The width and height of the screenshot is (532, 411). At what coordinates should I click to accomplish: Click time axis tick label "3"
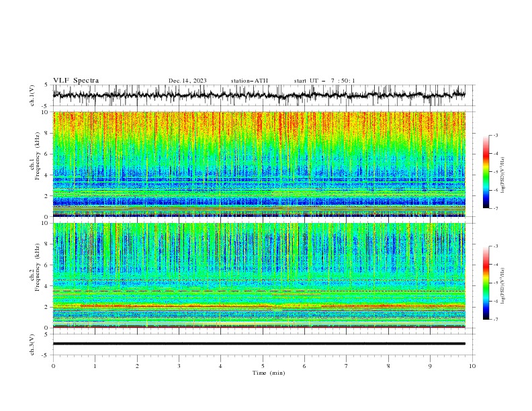pyautogui.click(x=179, y=366)
